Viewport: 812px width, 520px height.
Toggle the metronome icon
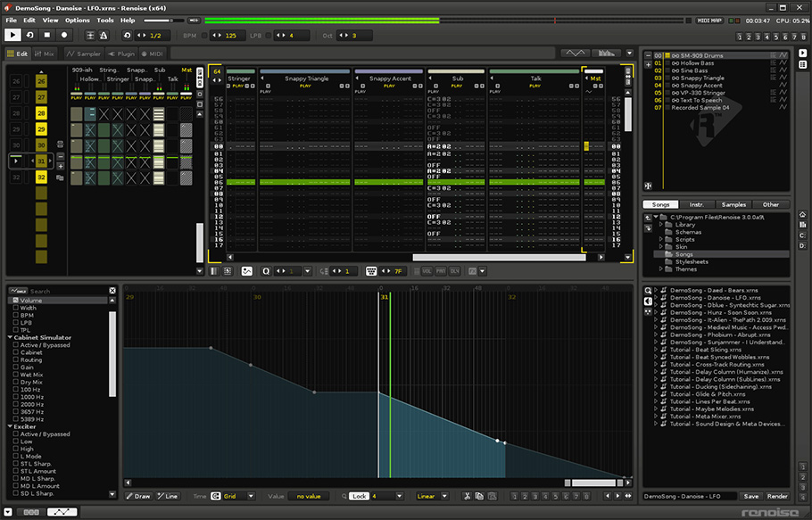[x=104, y=35]
